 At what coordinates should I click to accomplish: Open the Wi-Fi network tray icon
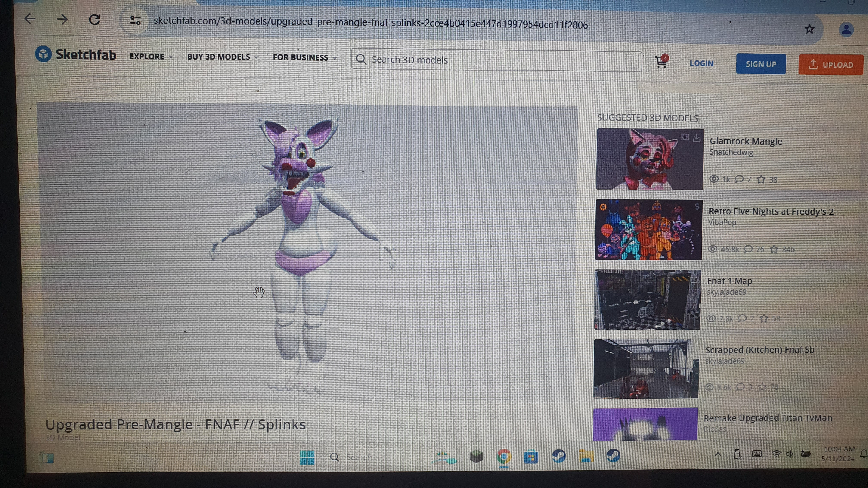tap(776, 454)
